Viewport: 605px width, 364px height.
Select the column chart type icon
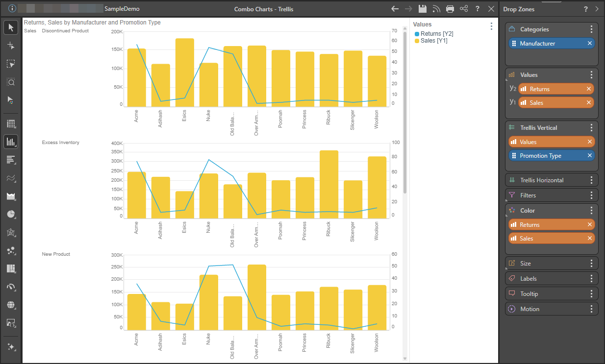pos(11,142)
